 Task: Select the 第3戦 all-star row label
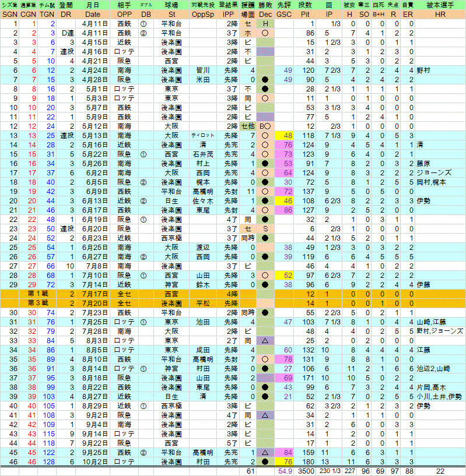[x=38, y=304]
